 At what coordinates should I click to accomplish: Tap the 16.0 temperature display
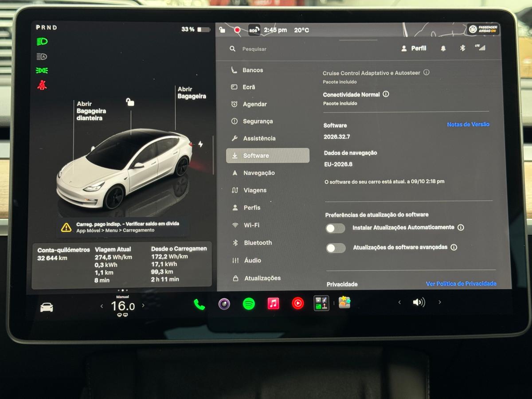[x=122, y=306]
